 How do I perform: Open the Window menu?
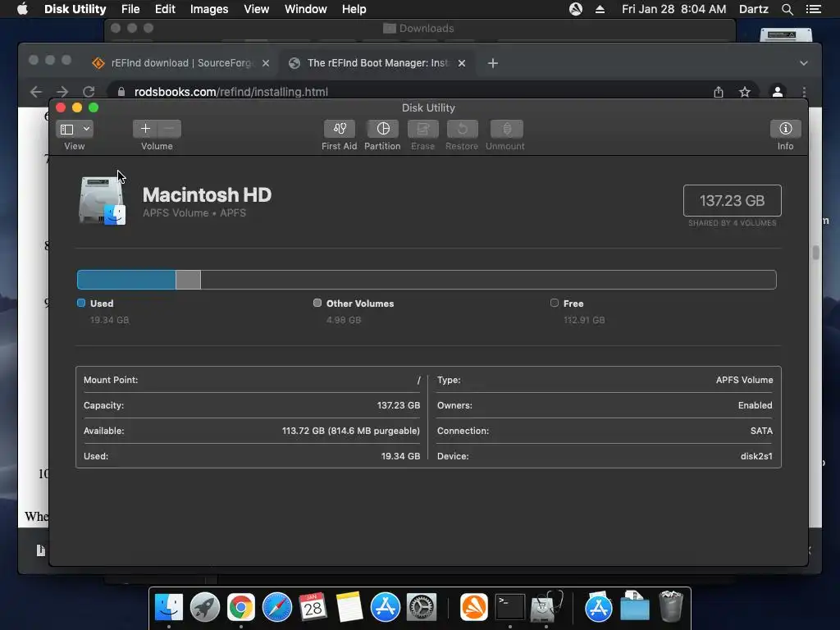305,9
